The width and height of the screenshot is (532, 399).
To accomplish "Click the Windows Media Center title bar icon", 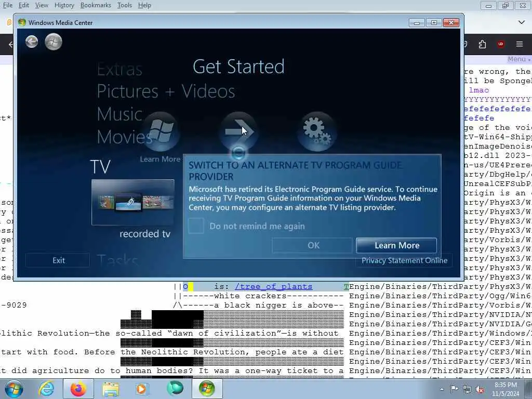I will click(22, 22).
